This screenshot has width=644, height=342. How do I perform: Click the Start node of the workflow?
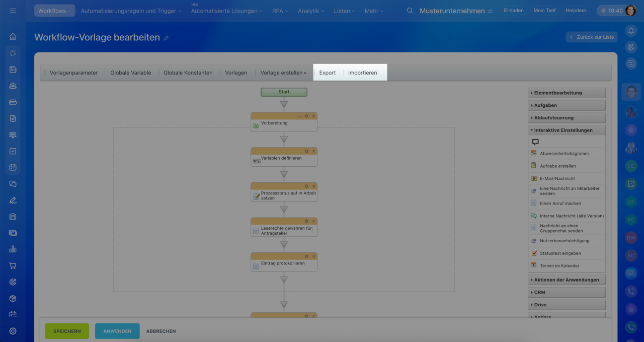284,92
